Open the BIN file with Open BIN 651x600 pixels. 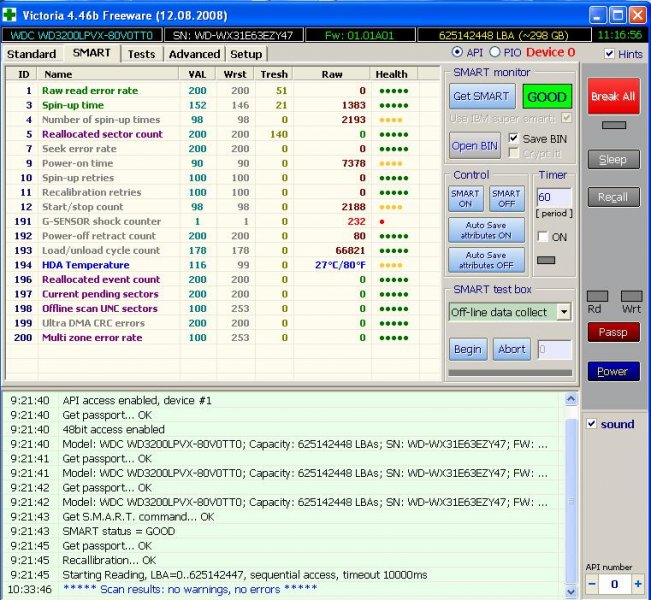tap(474, 146)
